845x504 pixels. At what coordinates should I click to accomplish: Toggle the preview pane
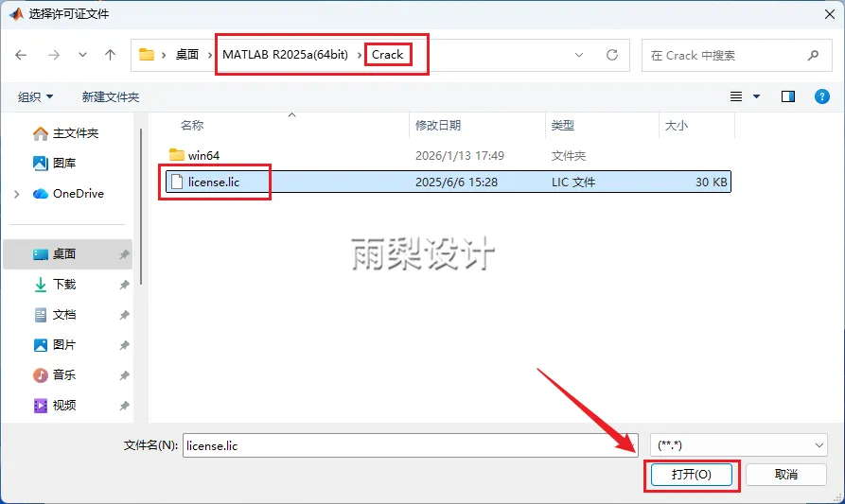click(788, 96)
